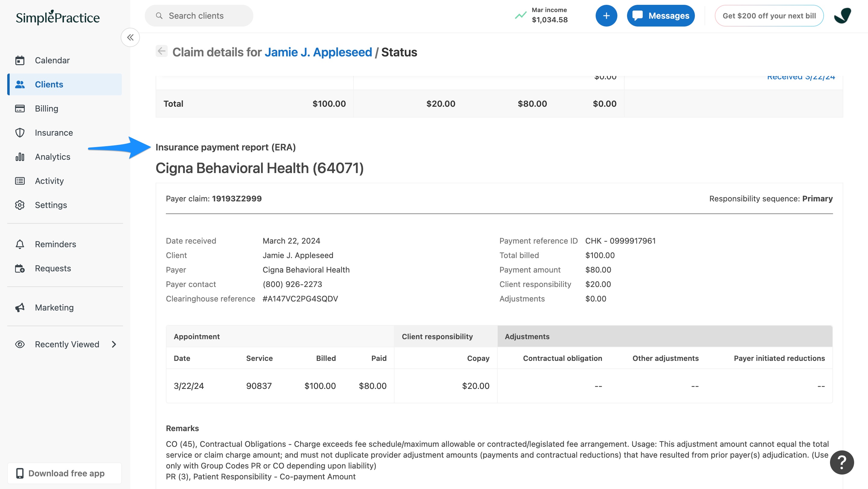Viewport: 868px width, 489px height.
Task: Click the Settings gear icon
Action: (x=20, y=205)
